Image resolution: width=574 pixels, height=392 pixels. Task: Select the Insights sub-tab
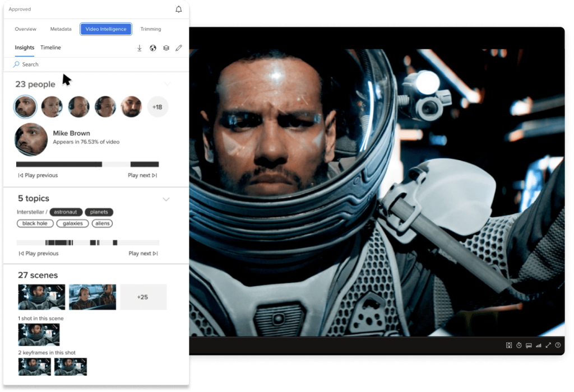point(25,48)
